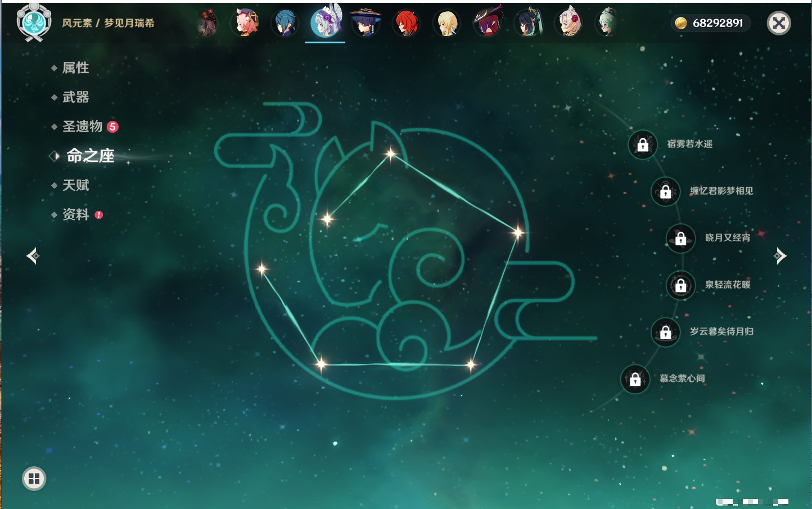Screen dimensions: 812x509
Task: Select the blonde Traveler avatar
Action: (447, 23)
